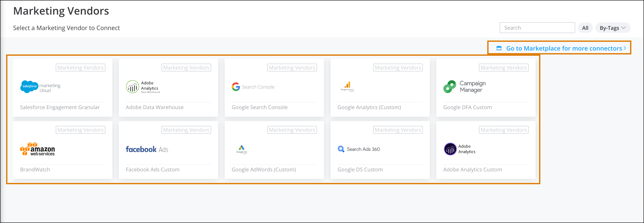The image size is (644, 223).
Task: Click the marketplace store icon
Action: (x=499, y=48)
